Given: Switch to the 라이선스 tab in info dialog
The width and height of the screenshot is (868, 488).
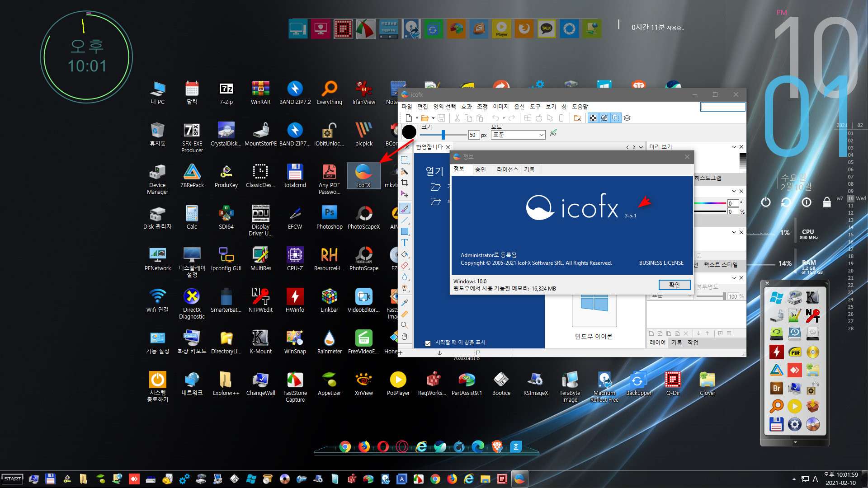Looking at the screenshot, I should pyautogui.click(x=507, y=169).
